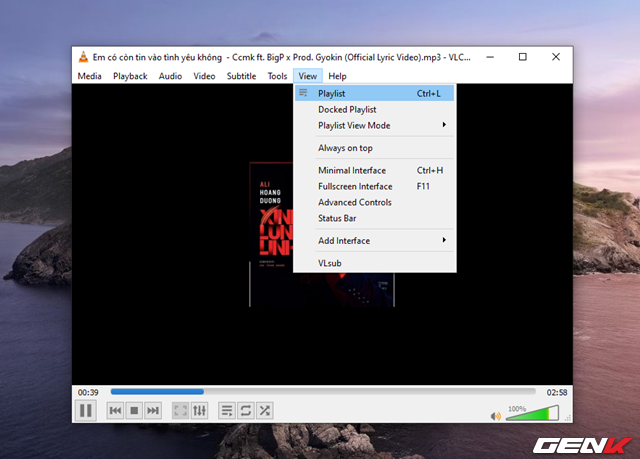Open the Media menu
This screenshot has height=459, width=640.
89,76
